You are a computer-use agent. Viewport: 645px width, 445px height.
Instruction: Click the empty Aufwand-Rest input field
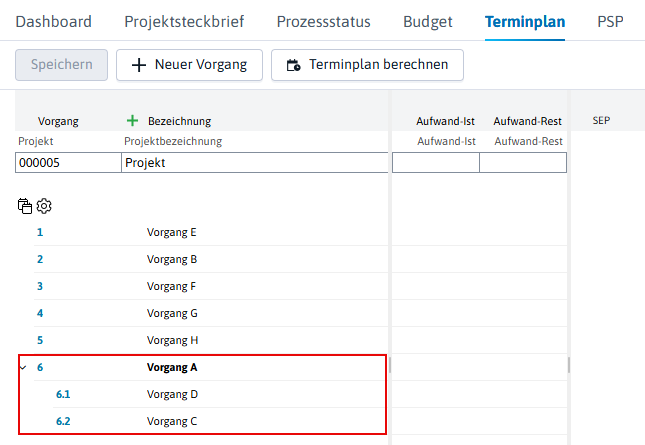tap(523, 162)
